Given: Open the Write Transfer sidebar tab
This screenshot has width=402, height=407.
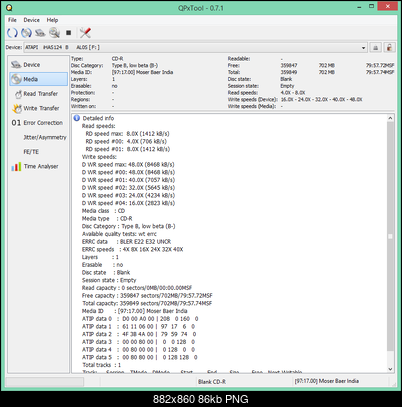Looking at the screenshot, I should [x=39, y=108].
